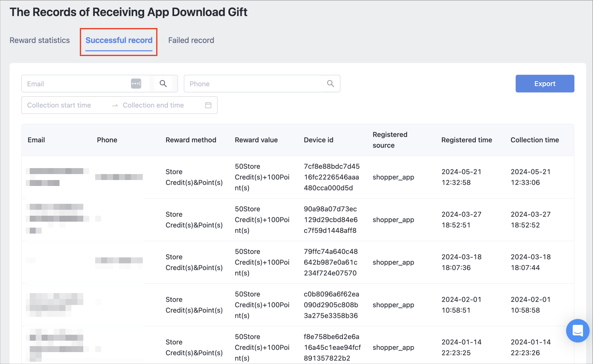The width and height of the screenshot is (593, 364).
Task: Open the calendar icon in date range
Action: point(208,105)
